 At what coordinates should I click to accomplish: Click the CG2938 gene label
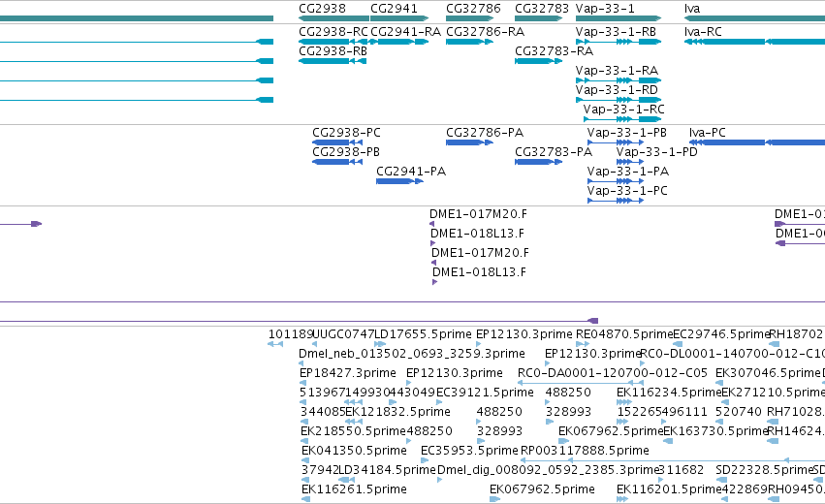tap(322, 9)
